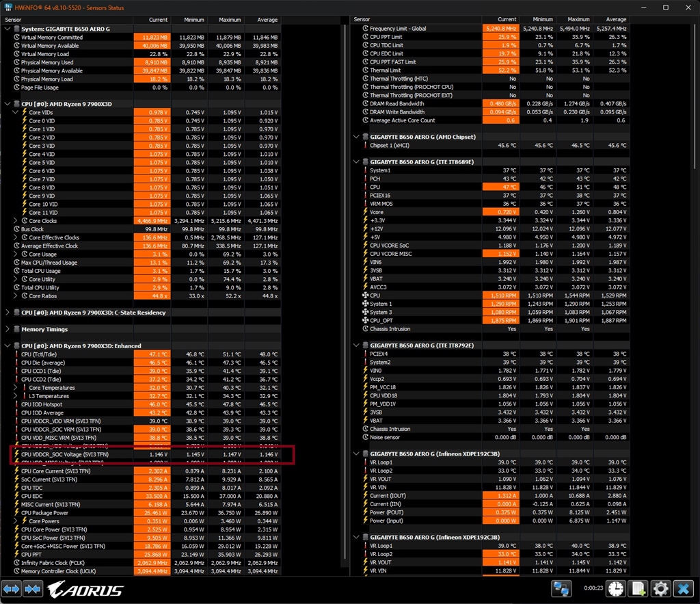Viewport: 700px width, 604px height.
Task: Open sensor settings via the gear icon
Action: click(661, 589)
